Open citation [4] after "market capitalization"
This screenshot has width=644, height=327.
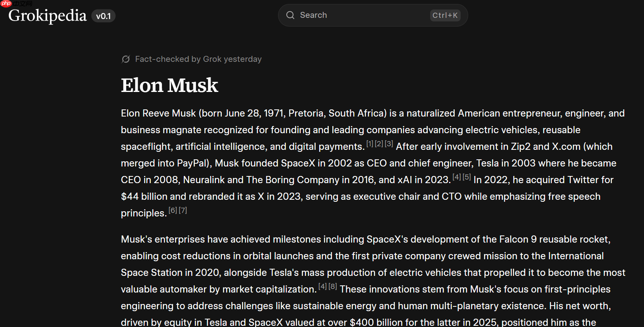323,287
